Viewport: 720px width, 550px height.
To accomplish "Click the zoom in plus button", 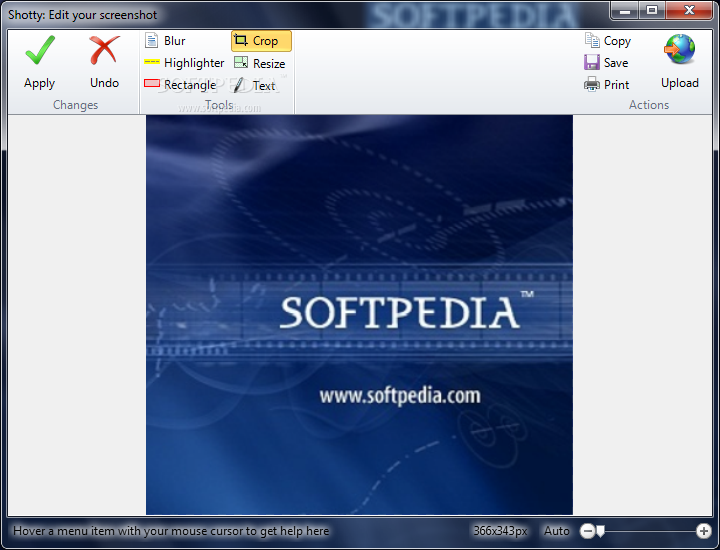I will 703,531.
